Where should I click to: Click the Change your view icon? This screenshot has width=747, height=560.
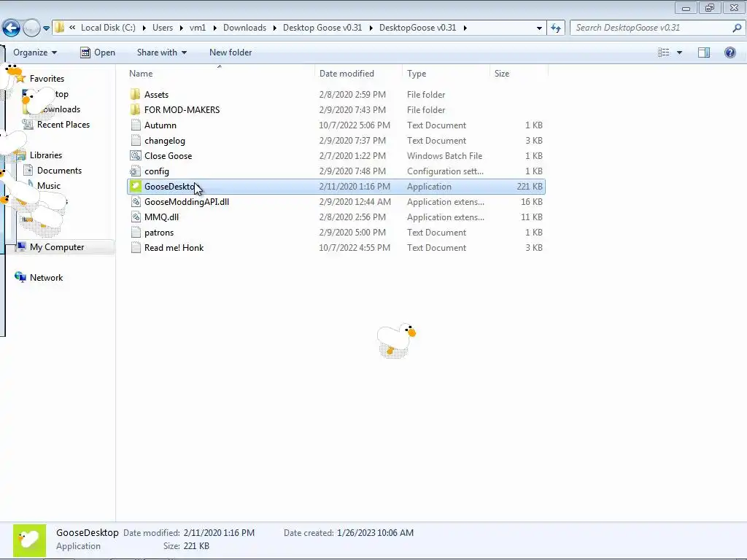pyautogui.click(x=664, y=52)
